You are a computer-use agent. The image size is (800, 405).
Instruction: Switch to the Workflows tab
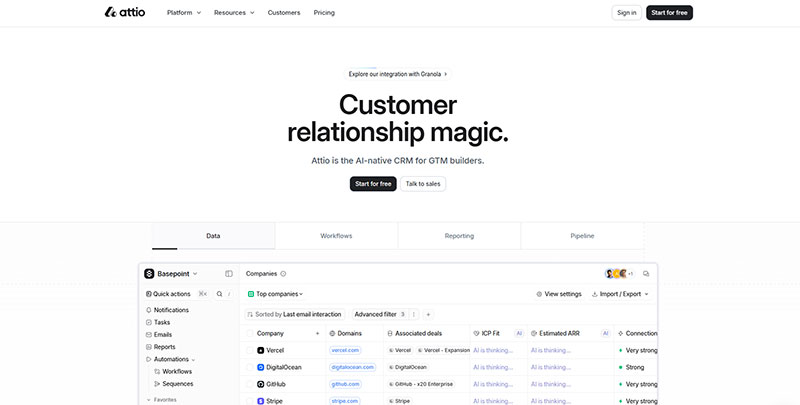[336, 236]
